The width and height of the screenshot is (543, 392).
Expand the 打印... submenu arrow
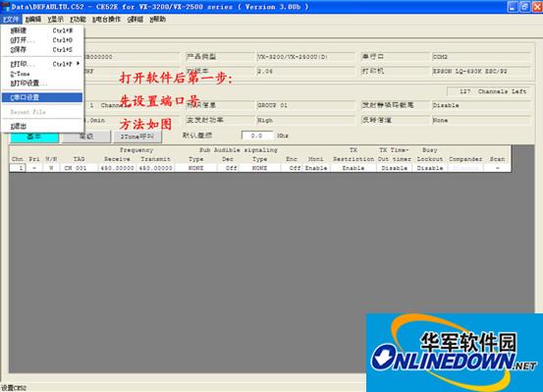click(x=79, y=64)
